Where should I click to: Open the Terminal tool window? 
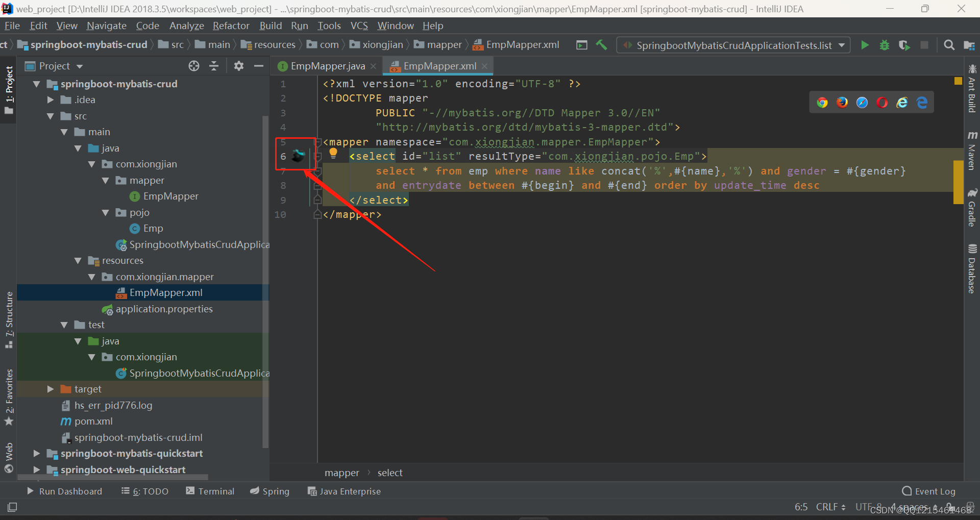click(x=210, y=491)
